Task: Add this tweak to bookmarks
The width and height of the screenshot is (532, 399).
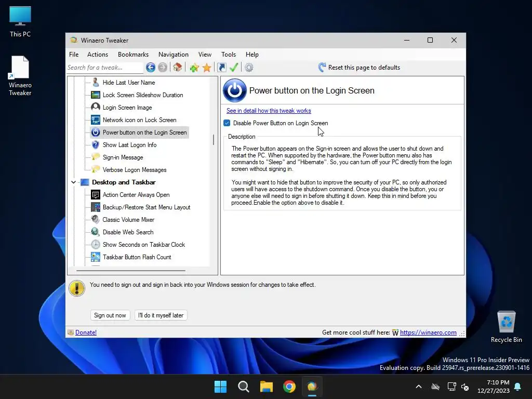Action: pyautogui.click(x=194, y=68)
